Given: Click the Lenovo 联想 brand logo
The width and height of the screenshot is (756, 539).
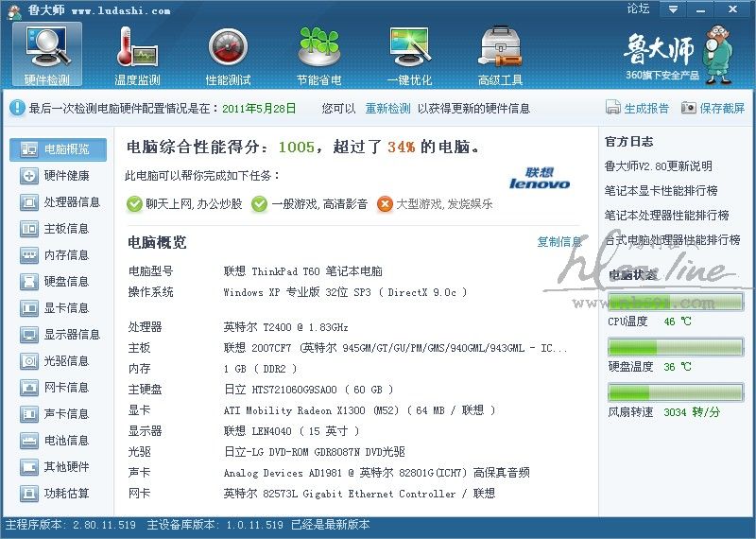Looking at the screenshot, I should [540, 178].
